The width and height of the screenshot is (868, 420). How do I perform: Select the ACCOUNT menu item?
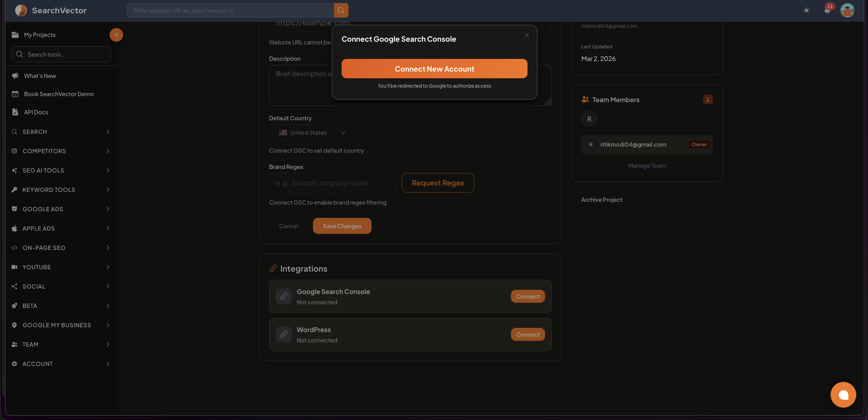coord(61,364)
